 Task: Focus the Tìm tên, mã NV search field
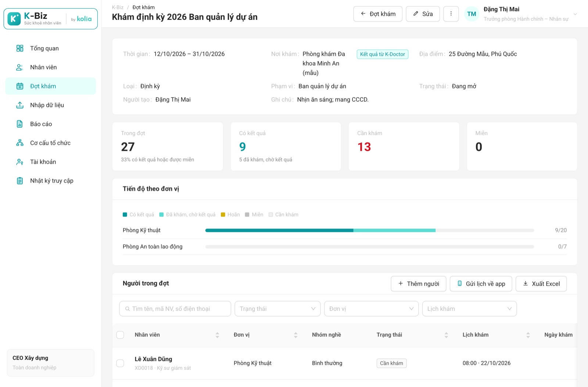coord(175,309)
